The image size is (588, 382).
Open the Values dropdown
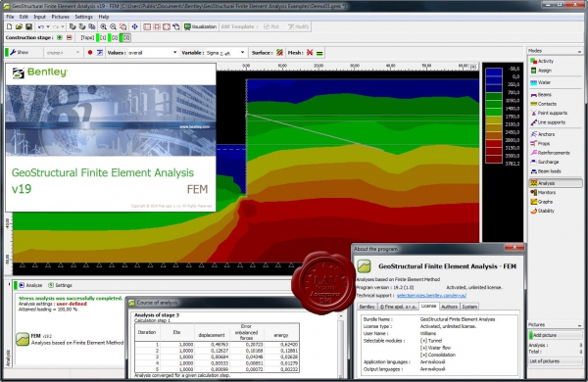[x=153, y=53]
